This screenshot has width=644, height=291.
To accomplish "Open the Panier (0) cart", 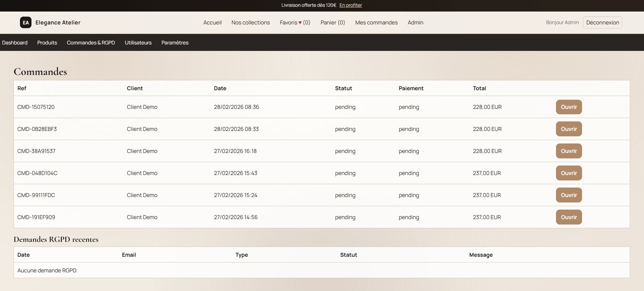I will pos(332,22).
